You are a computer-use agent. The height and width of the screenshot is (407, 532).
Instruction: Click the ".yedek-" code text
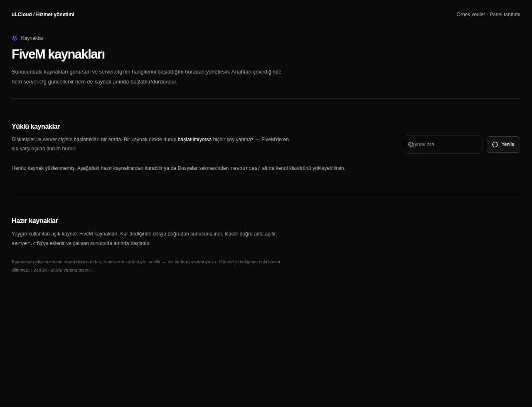40,270
